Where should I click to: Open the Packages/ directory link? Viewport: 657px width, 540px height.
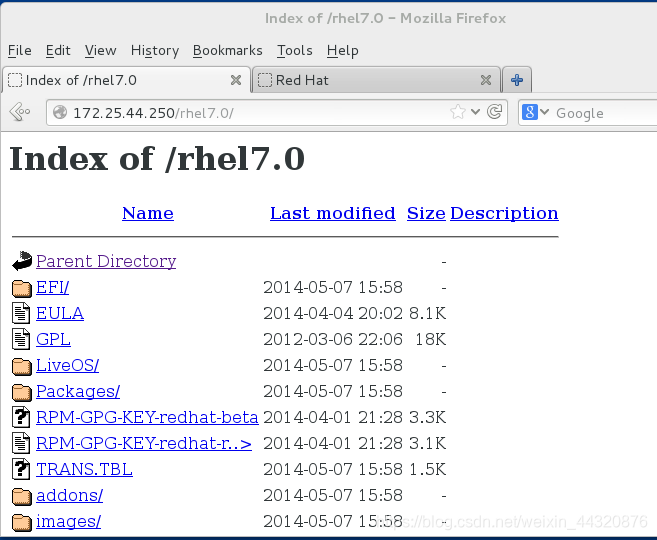[78, 391]
